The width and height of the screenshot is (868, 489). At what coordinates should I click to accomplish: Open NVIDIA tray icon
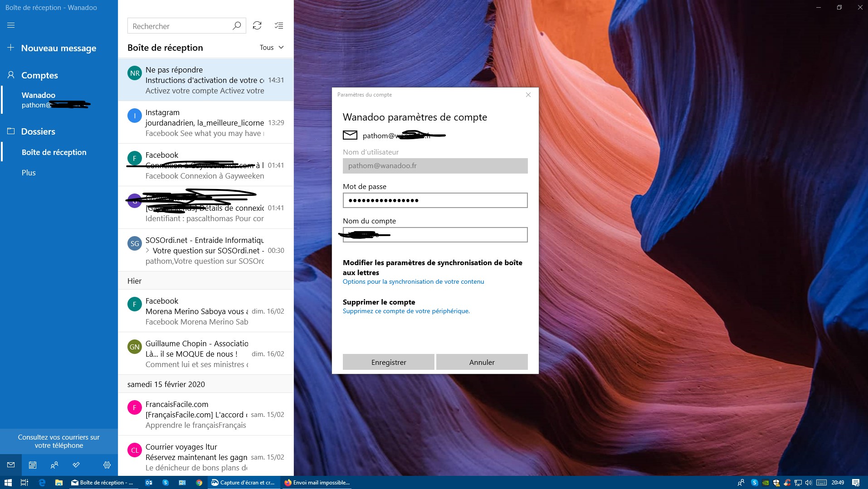coord(766,483)
